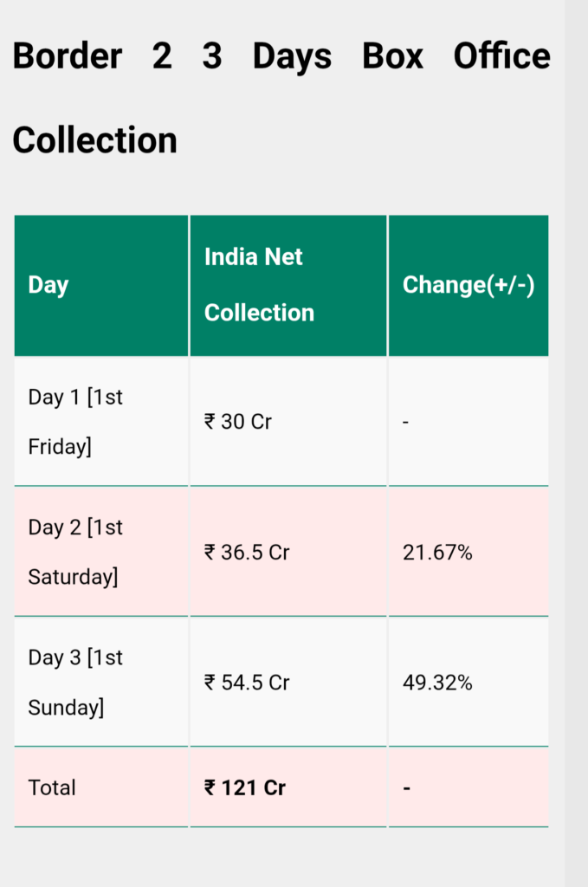Select the ₹ 36.5 Cr collection value

[x=247, y=553]
